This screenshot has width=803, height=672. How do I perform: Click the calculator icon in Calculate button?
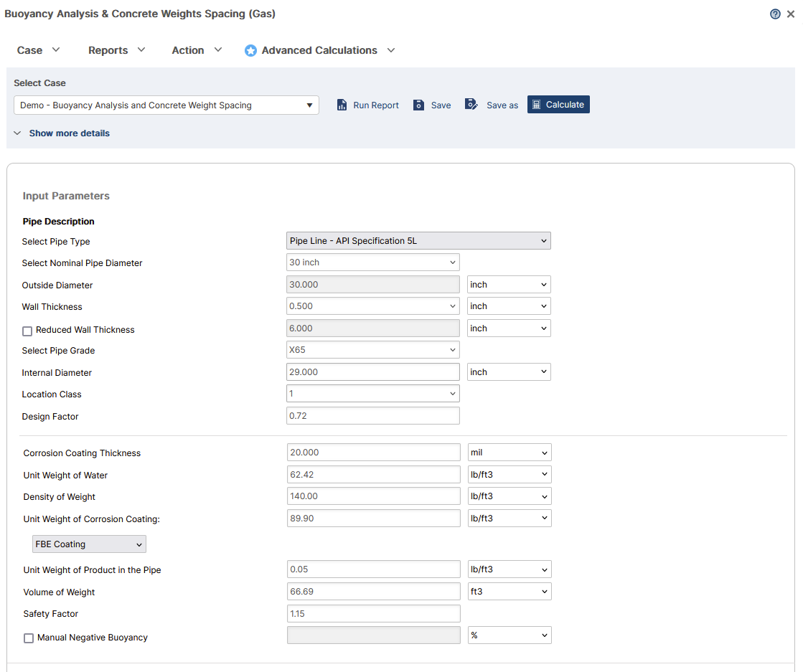[x=537, y=105]
